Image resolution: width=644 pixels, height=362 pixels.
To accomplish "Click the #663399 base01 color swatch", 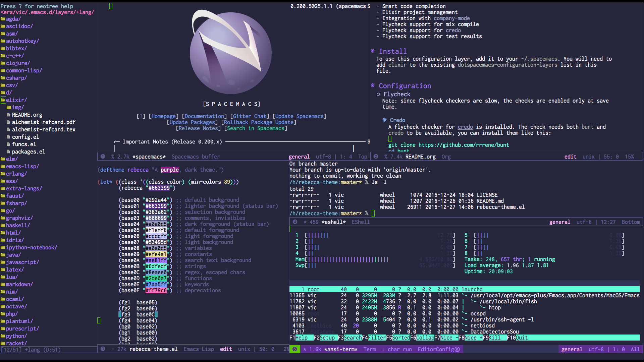I will point(156,206).
